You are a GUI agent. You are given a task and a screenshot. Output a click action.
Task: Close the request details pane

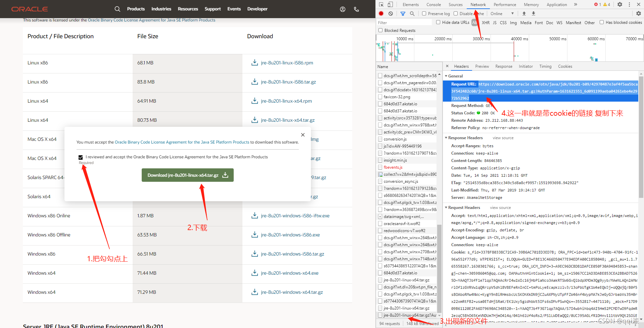tap(447, 66)
